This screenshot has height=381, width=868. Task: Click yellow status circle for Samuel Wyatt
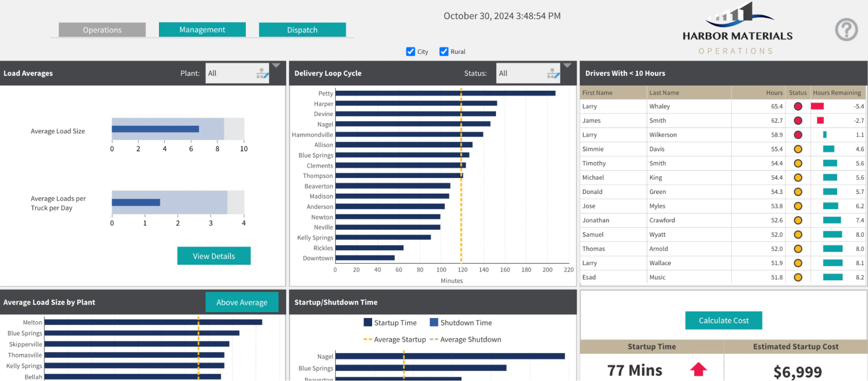click(x=798, y=235)
